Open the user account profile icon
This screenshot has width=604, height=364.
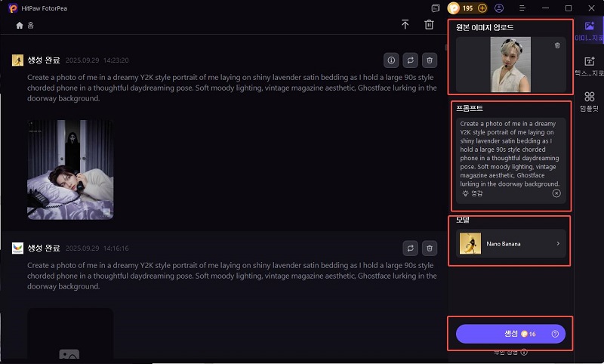(499, 8)
